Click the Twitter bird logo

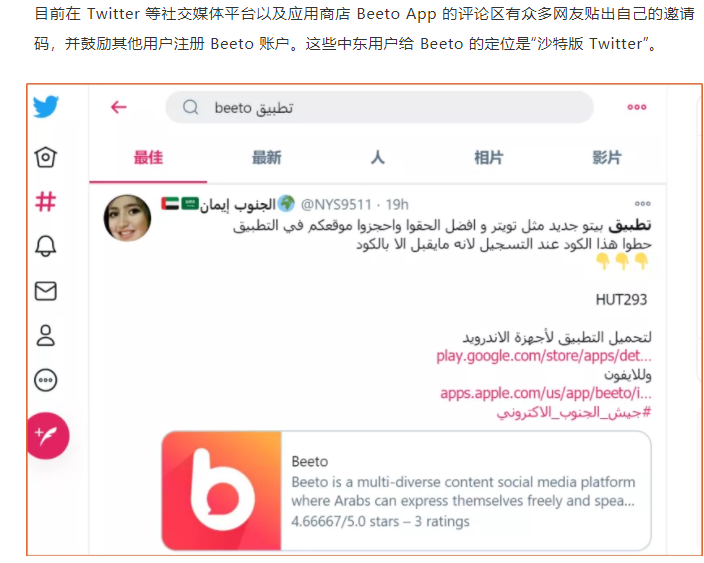(x=46, y=106)
